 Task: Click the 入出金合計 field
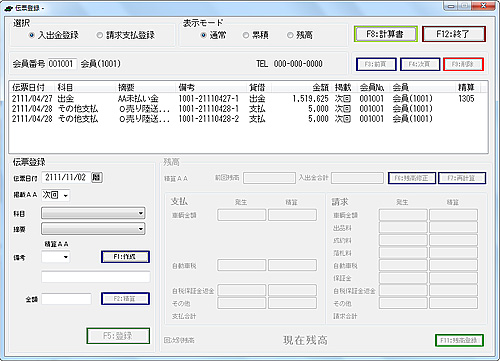(x=357, y=178)
